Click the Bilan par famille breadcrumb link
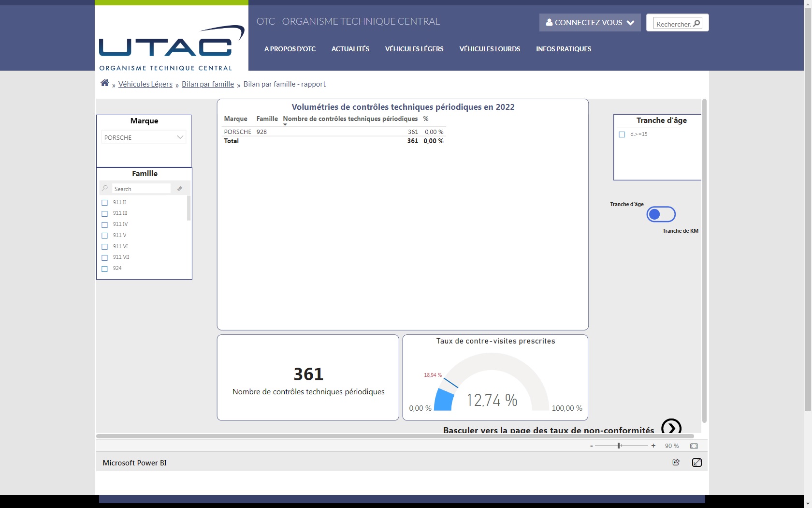This screenshot has height=508, width=812. click(x=208, y=84)
